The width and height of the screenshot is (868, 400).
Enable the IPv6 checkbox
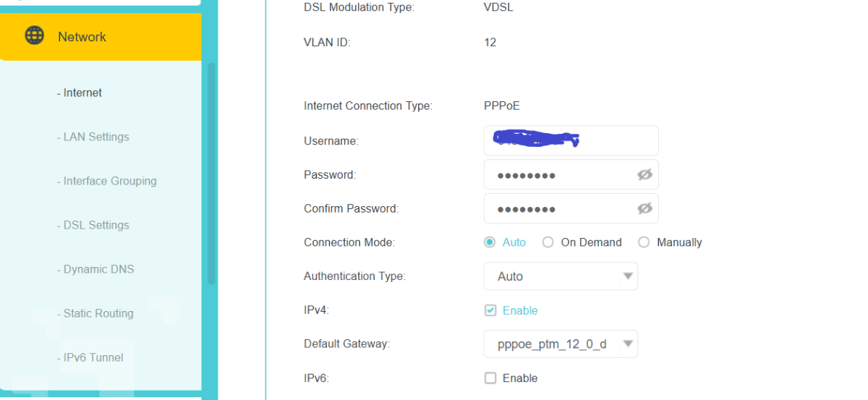490,378
